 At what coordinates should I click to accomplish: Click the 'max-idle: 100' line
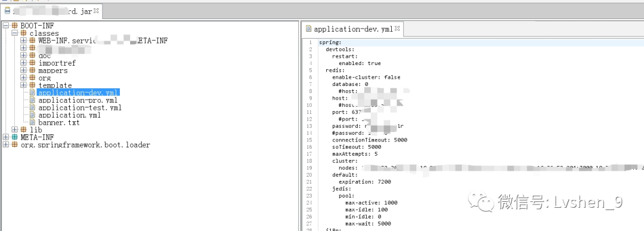[x=366, y=210]
